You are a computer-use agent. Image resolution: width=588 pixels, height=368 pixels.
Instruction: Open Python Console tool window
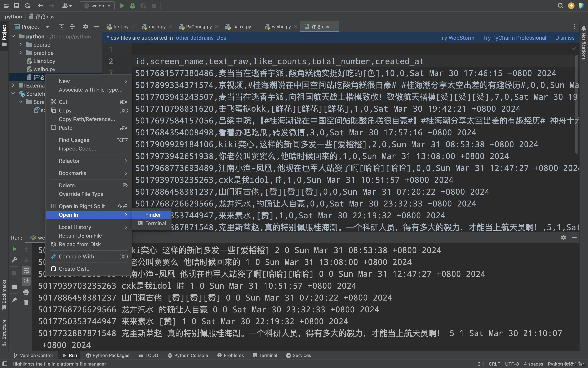tap(188, 355)
